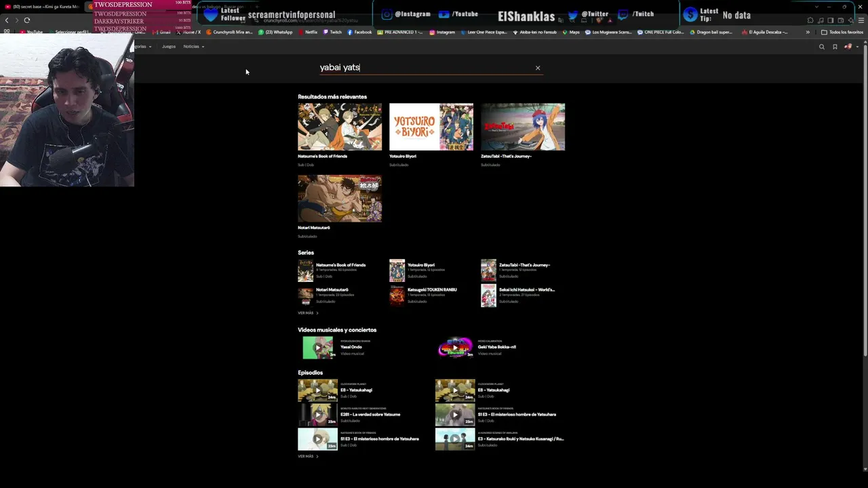Viewport: 868px width, 488px height.
Task: Open the Crunchyroll search magnifier icon
Action: [822, 47]
